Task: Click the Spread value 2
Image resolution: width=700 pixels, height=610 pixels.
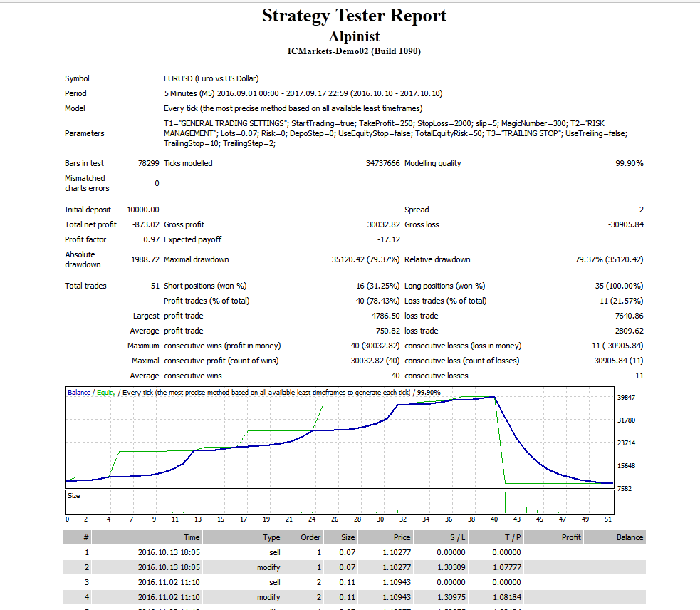Action: (642, 210)
